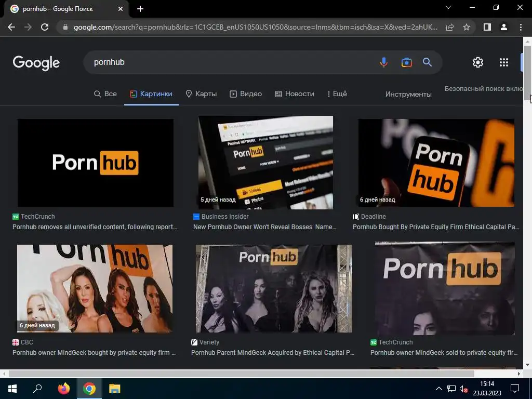Open the Deadline image thumbnail

click(x=436, y=163)
